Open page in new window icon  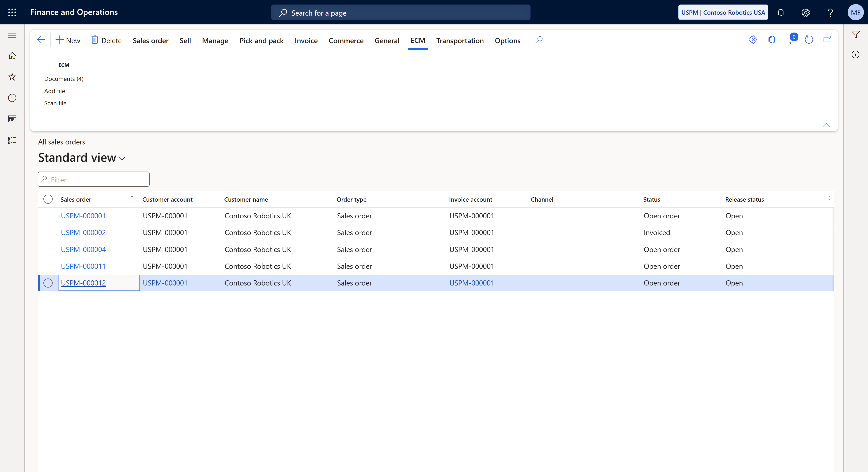click(827, 40)
